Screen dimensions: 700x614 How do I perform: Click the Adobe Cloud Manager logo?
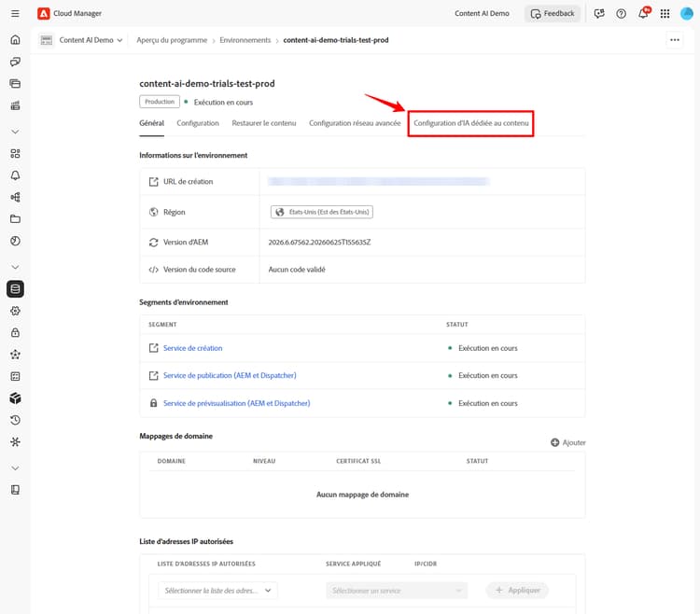[x=43, y=13]
